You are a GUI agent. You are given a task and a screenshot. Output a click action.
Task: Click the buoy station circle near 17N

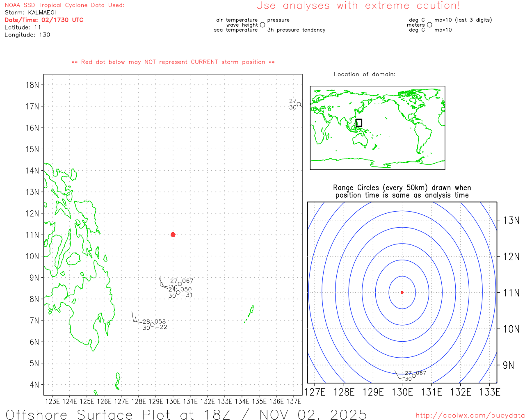point(299,104)
